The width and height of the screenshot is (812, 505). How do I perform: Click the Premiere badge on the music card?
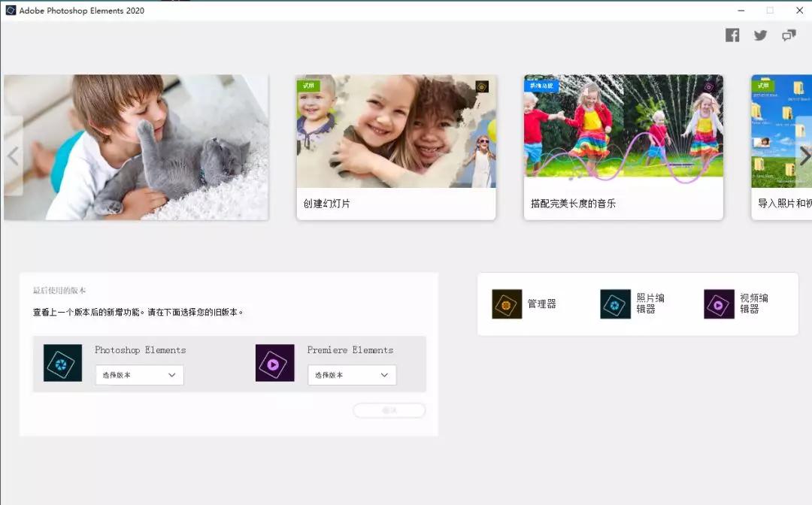click(709, 86)
